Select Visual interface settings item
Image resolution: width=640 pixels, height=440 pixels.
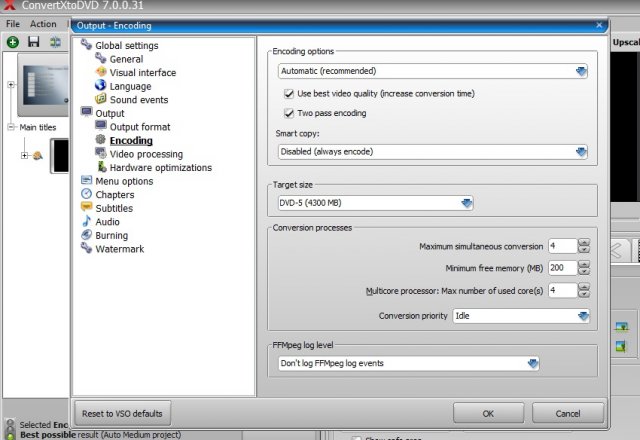(142, 73)
